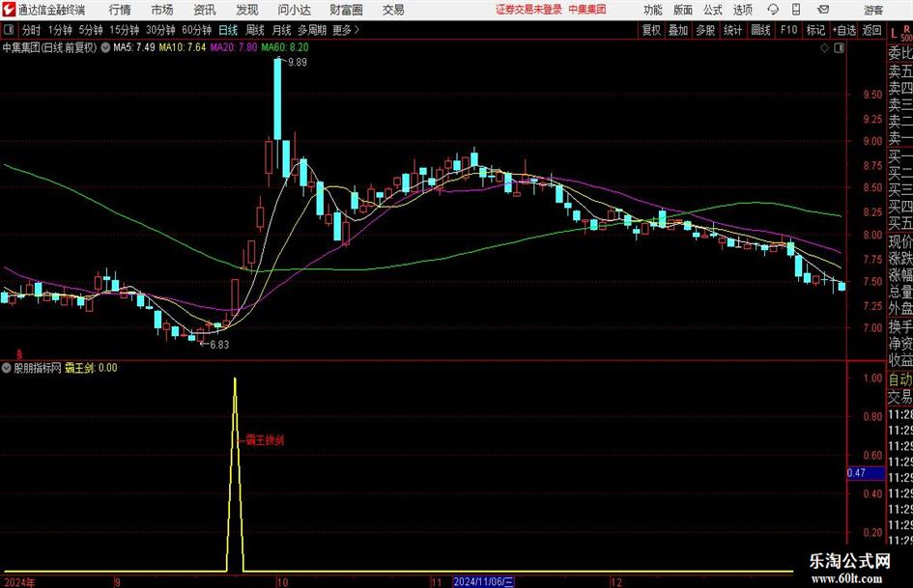Click the 6.83 low price label

pos(219,345)
